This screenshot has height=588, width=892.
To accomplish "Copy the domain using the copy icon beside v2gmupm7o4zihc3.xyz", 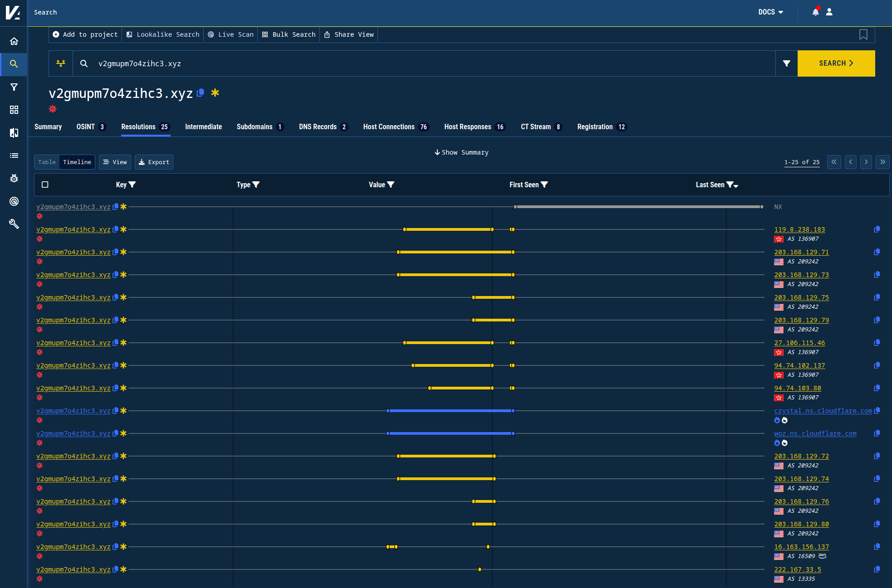I will click(x=200, y=93).
